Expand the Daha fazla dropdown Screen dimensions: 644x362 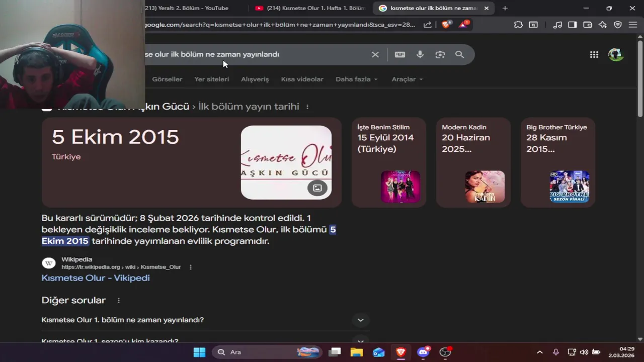[x=356, y=79]
